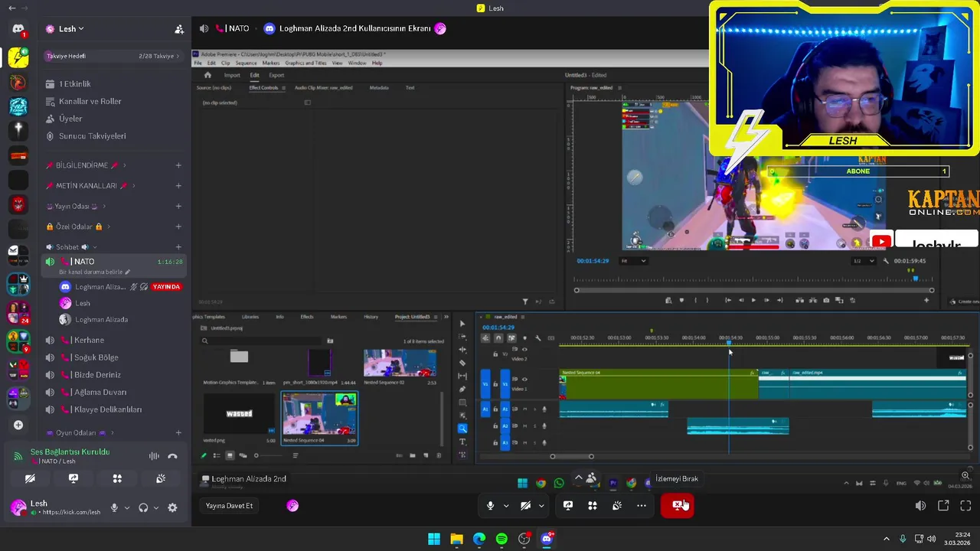
Task: Open File Explorer from the Windows taskbar
Action: click(456, 539)
